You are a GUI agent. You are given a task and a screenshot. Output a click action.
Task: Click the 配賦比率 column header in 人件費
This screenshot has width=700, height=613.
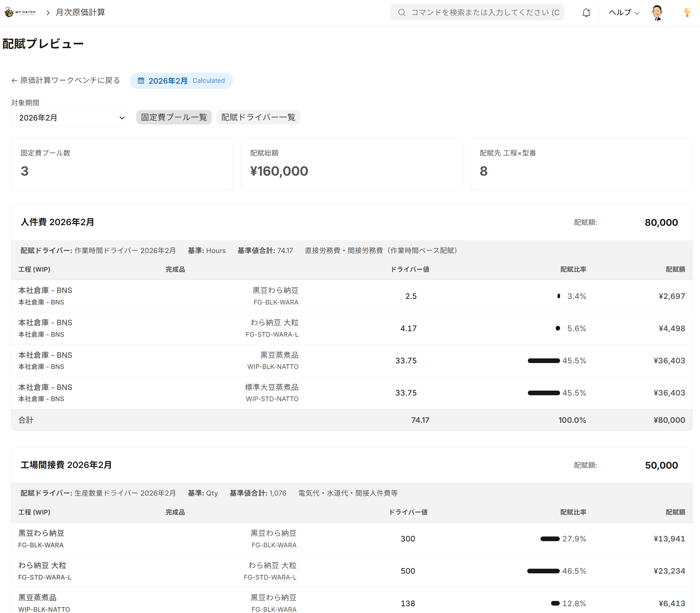[573, 269]
